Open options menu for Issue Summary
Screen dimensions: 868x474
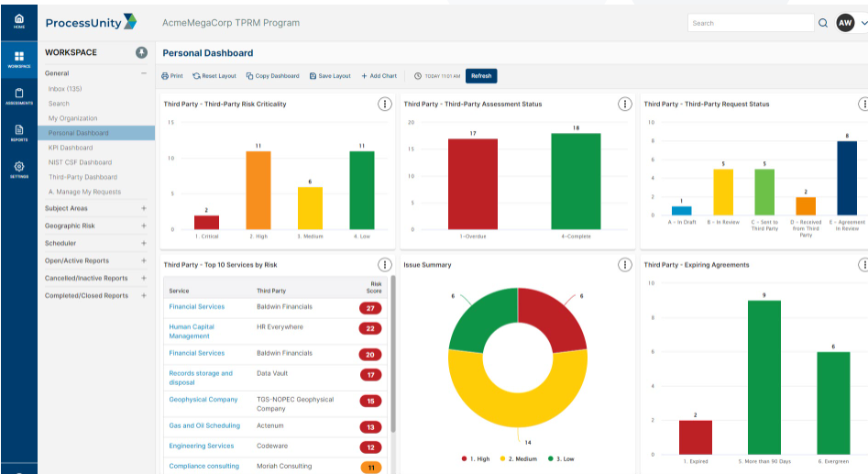[x=625, y=265]
